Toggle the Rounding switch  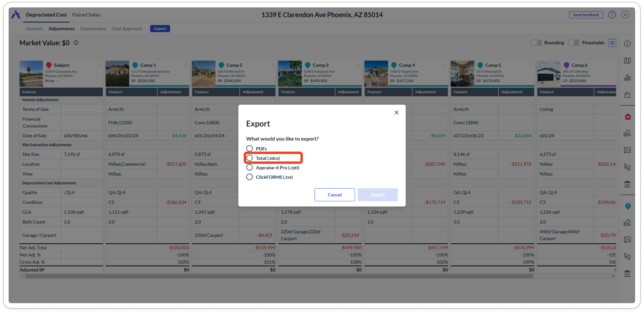click(x=536, y=43)
